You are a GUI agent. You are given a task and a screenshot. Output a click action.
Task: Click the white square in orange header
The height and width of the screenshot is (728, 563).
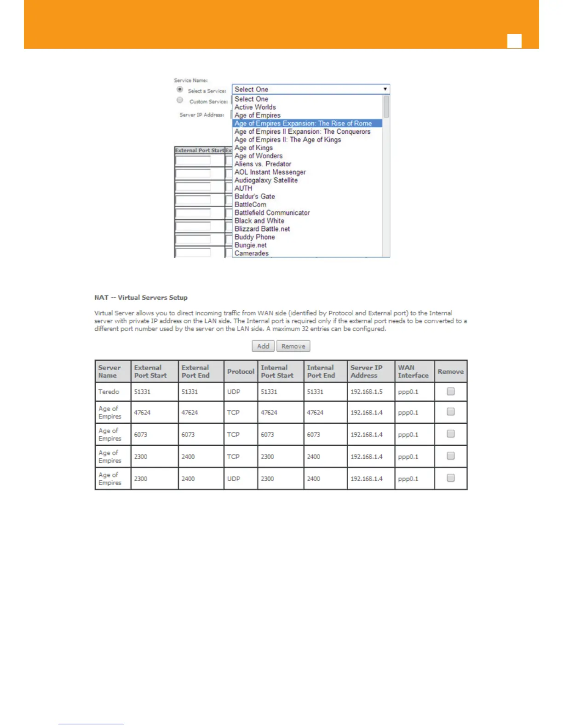coord(514,41)
